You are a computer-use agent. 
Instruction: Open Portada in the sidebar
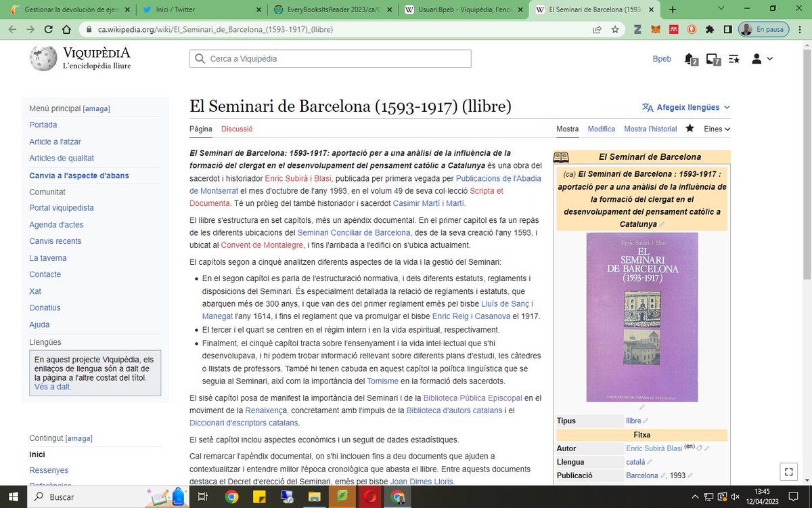43,125
